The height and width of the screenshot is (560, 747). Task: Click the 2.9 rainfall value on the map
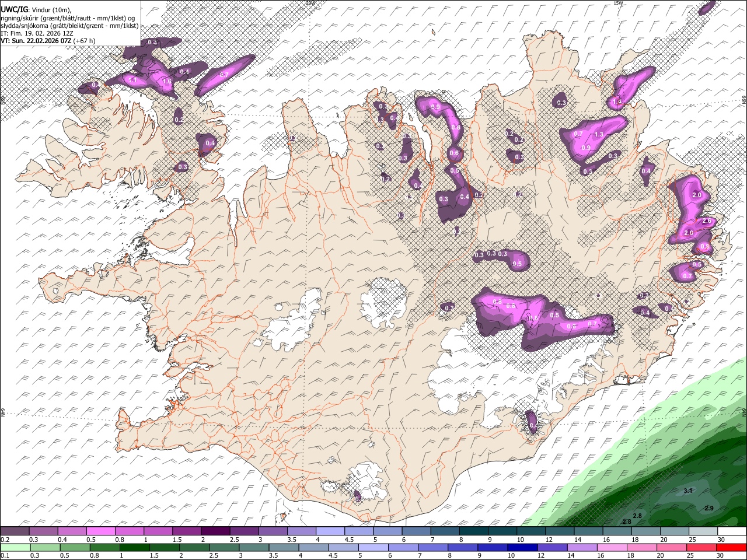click(709, 509)
